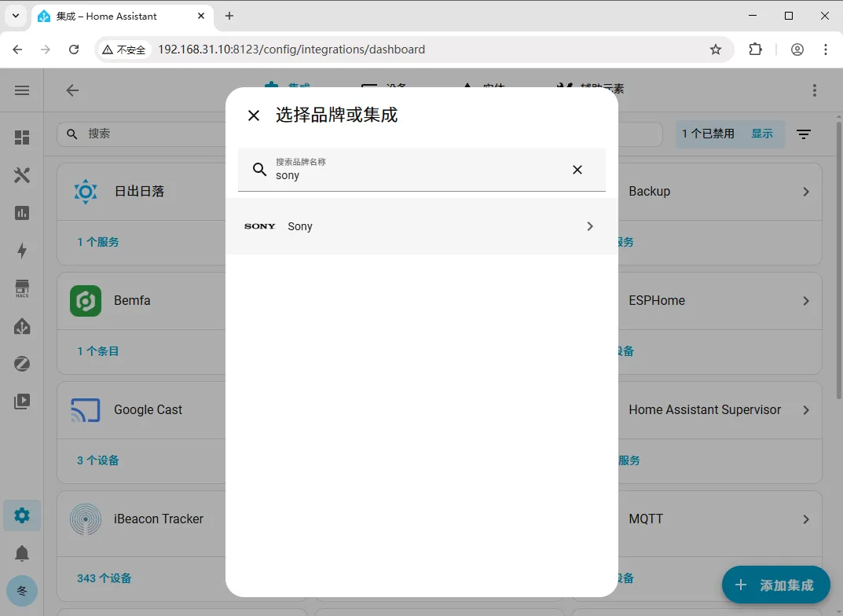This screenshot has width=843, height=616.
Task: Open the Energy lightning sidebar icon
Action: [22, 251]
